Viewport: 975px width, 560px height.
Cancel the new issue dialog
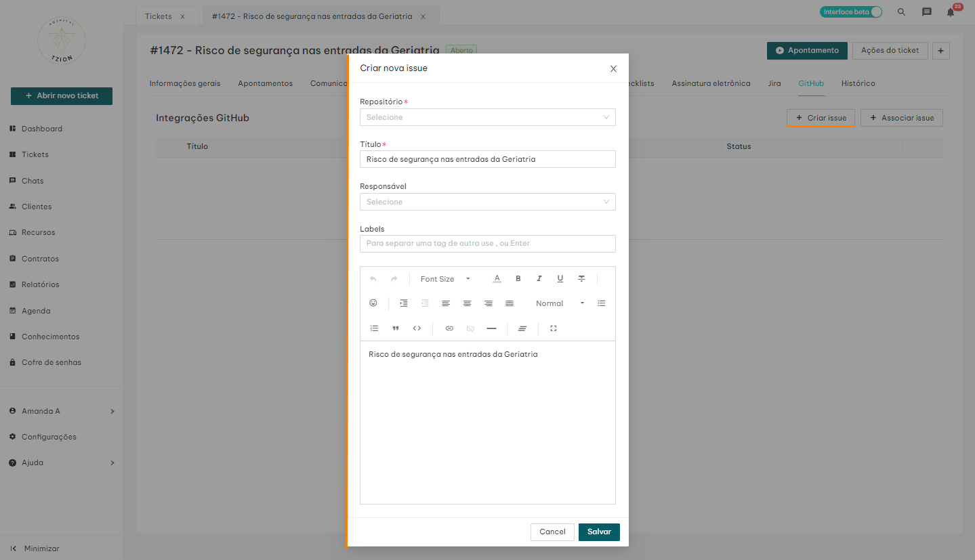(x=552, y=532)
